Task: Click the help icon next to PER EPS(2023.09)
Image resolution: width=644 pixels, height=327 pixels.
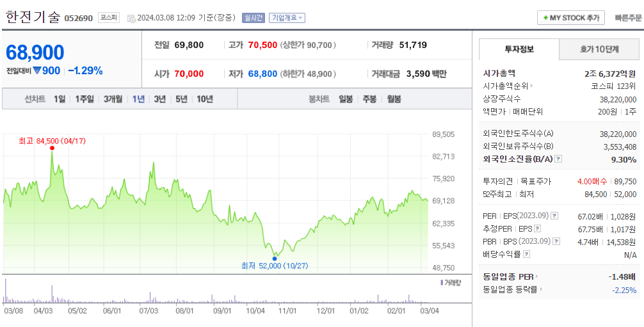Action: (x=554, y=216)
